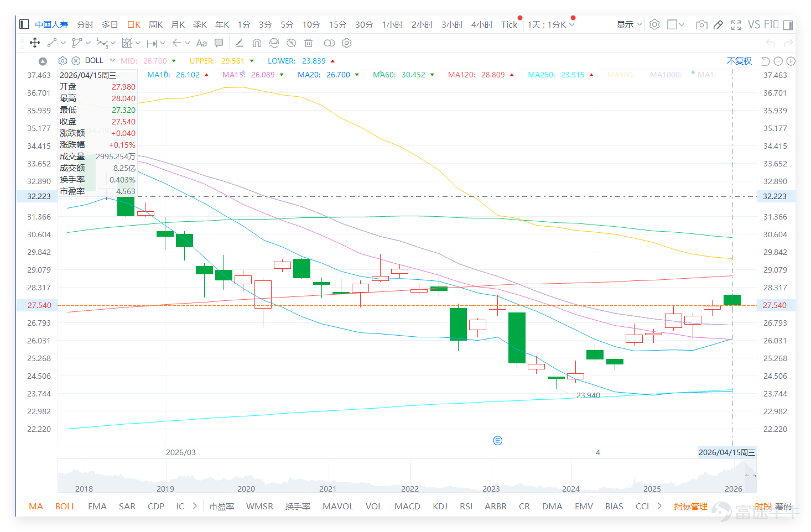Remove the BOLL indicator with X icon
The height and width of the screenshot is (532, 811).
pos(76,60)
